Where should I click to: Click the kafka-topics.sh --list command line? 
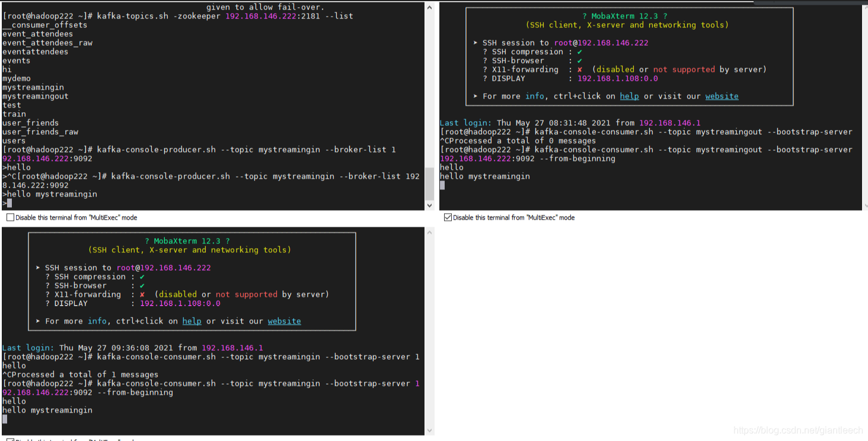[178, 16]
